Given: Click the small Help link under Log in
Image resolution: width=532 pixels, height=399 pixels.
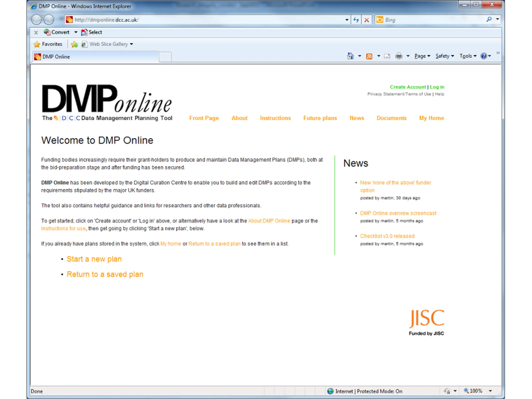Looking at the screenshot, I should (439, 94).
